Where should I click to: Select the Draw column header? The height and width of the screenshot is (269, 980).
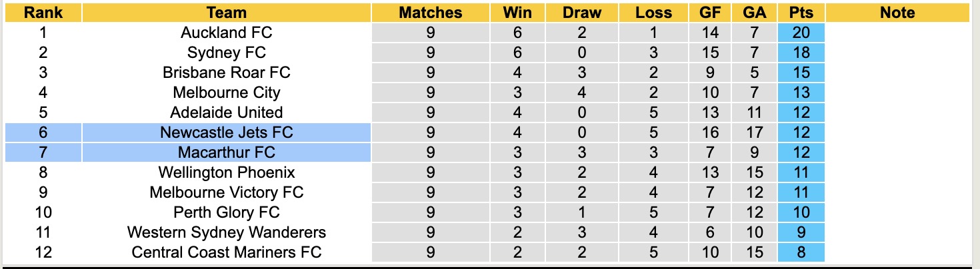click(x=581, y=13)
